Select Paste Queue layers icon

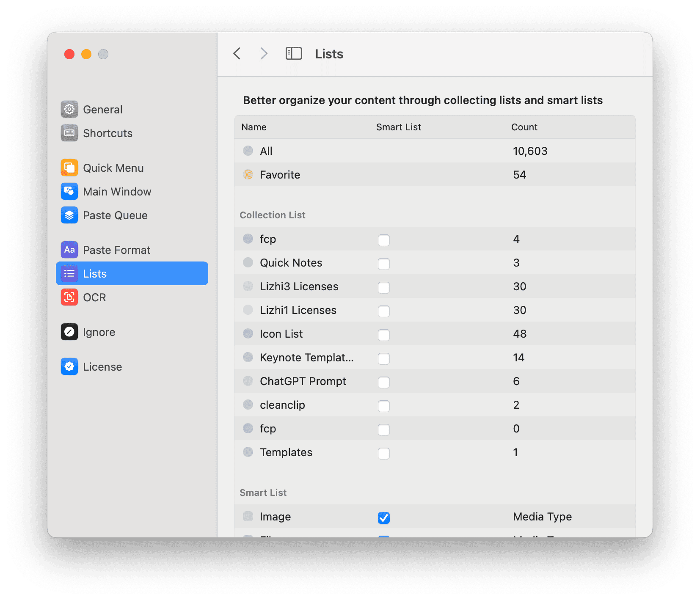(69, 215)
